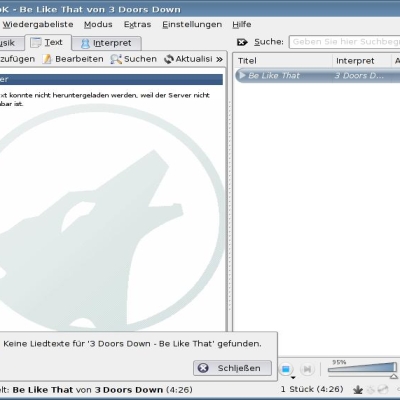Close the no-lyrics-found popup with Schließen
400x400 pixels.
232,368
